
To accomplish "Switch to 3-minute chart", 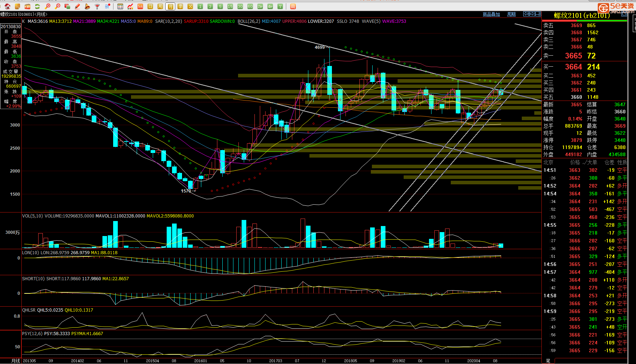I will (210, 6).
